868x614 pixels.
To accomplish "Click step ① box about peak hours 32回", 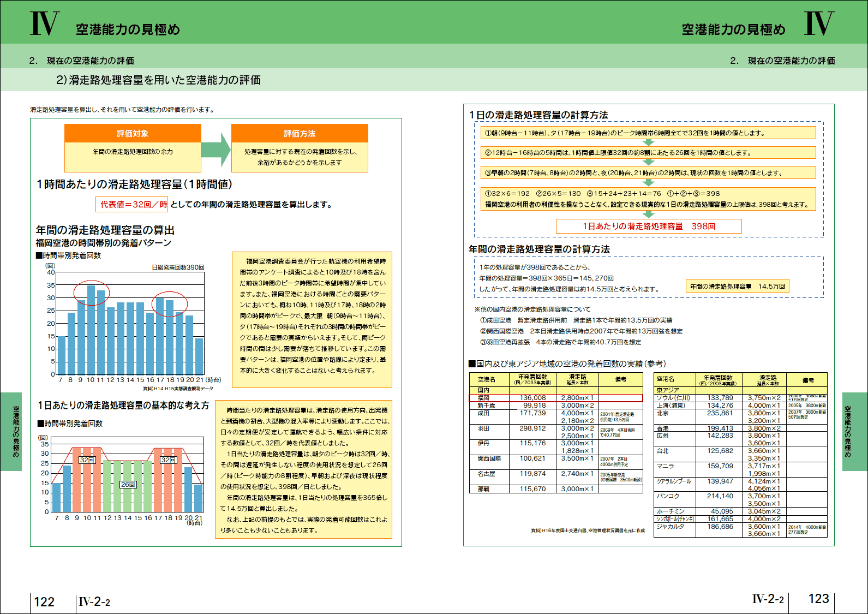I will click(x=648, y=133).
